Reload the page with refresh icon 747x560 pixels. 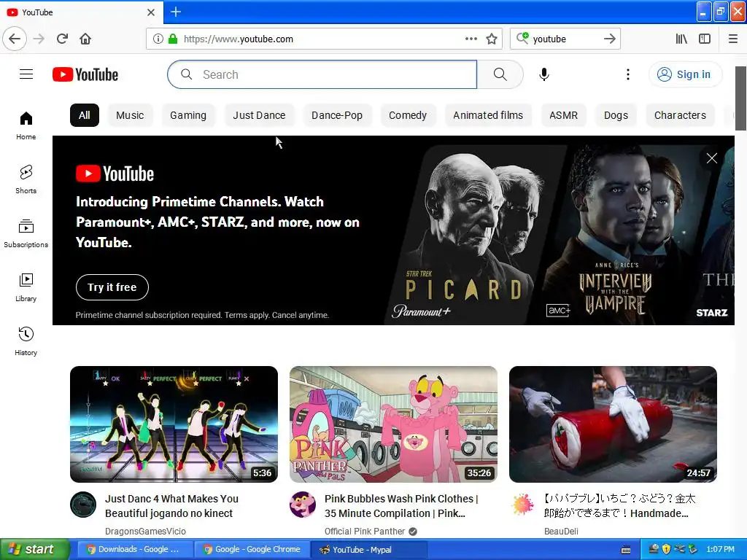click(x=63, y=39)
